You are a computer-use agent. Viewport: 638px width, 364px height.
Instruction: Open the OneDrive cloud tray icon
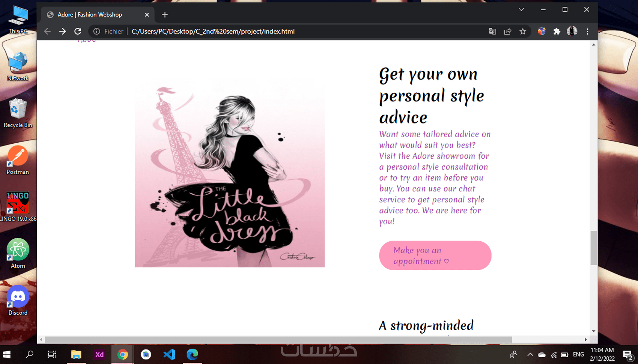click(542, 355)
